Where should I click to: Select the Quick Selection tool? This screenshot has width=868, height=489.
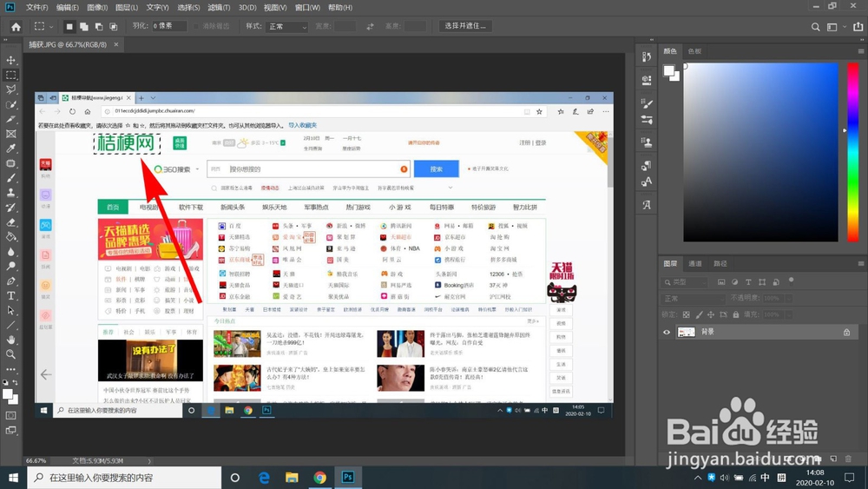pyautogui.click(x=10, y=104)
